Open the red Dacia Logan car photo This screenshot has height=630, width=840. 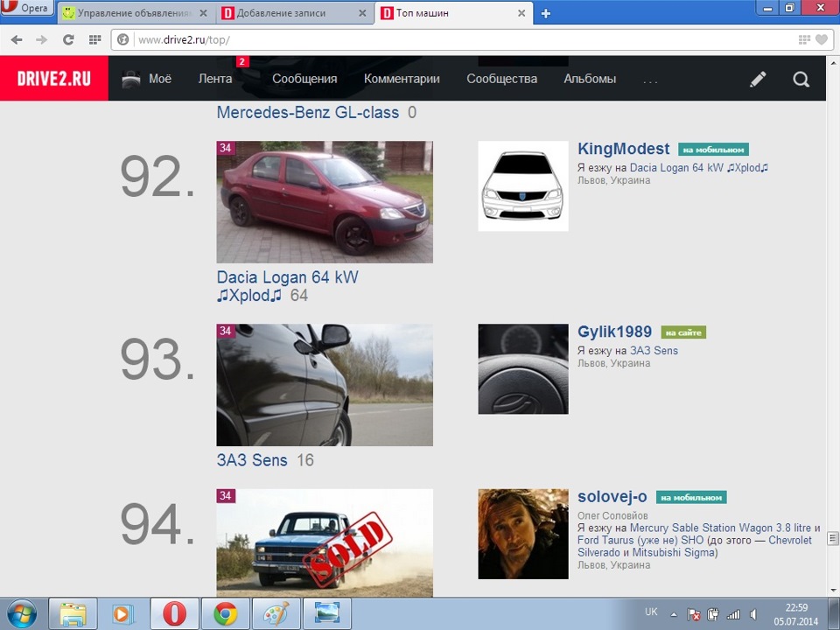325,202
